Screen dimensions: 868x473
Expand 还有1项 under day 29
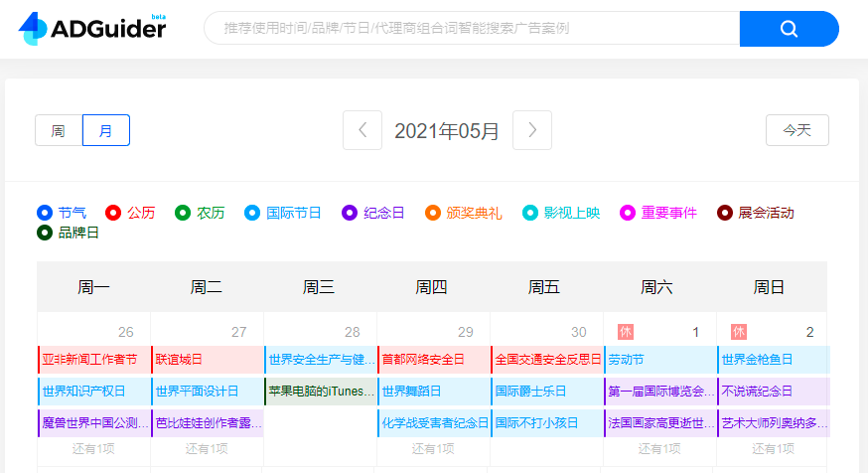click(x=433, y=448)
